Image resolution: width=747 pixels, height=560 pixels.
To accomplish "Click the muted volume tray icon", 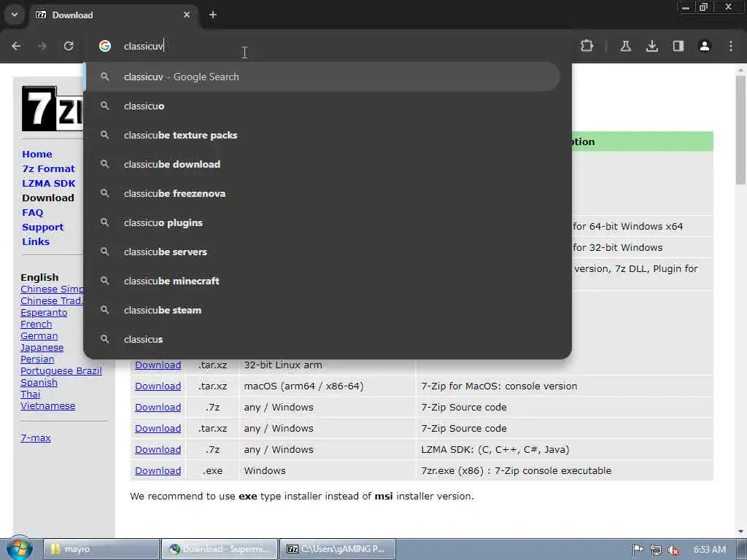I will click(x=673, y=550).
